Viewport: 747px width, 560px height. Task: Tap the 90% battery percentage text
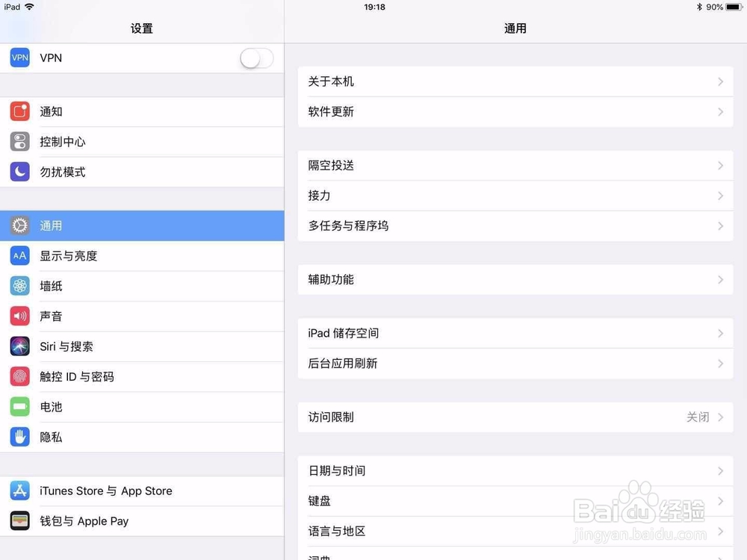point(714,7)
